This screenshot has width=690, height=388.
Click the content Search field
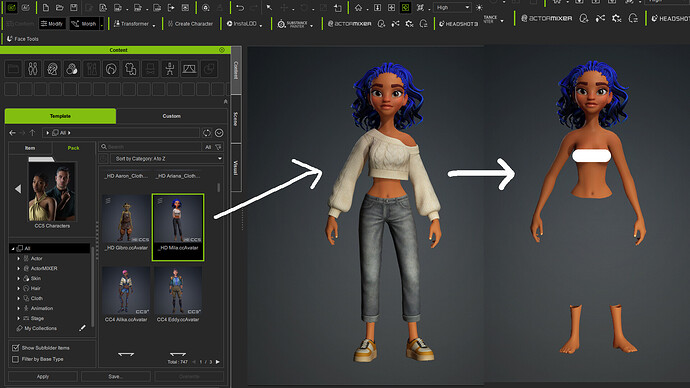point(150,147)
